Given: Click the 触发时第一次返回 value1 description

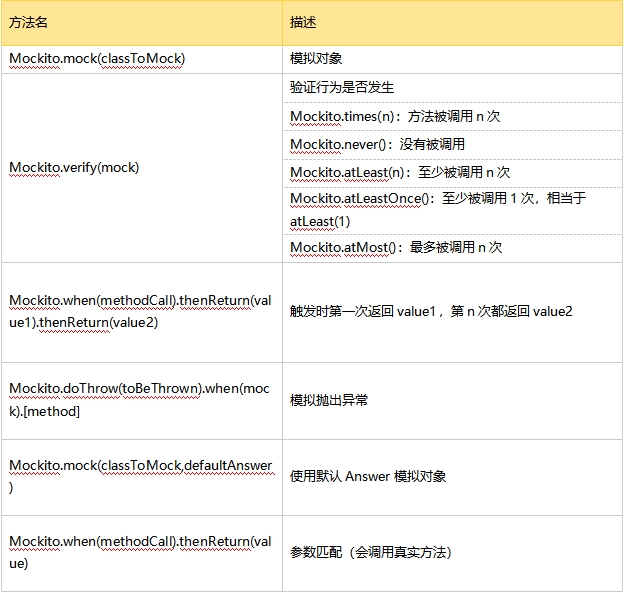Looking at the screenshot, I should (x=431, y=312).
